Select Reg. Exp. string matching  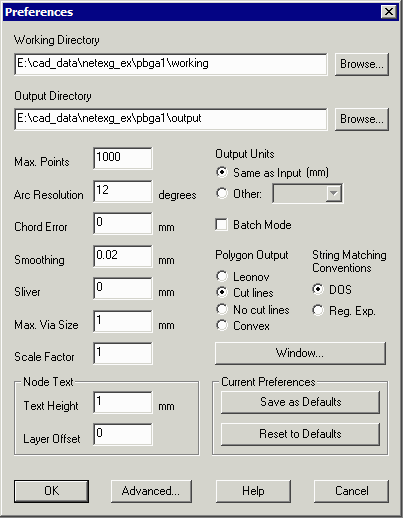point(318,310)
